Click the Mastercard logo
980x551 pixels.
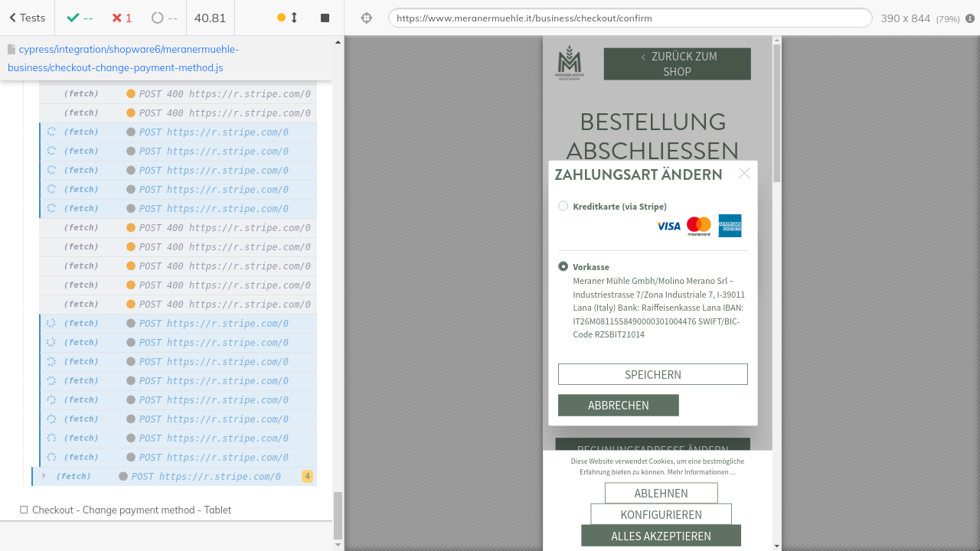point(699,226)
